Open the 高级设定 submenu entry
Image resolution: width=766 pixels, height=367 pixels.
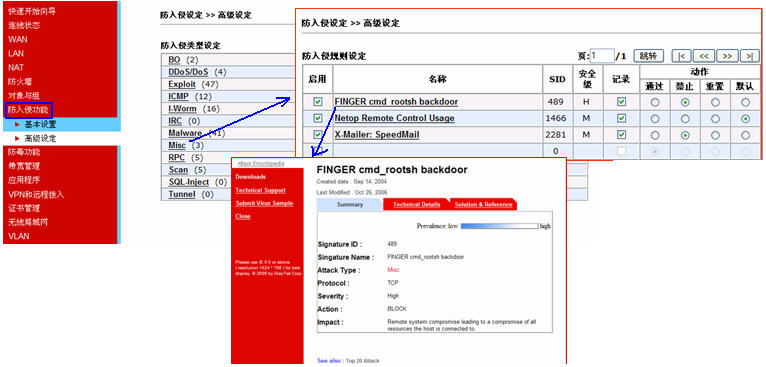[x=41, y=139]
